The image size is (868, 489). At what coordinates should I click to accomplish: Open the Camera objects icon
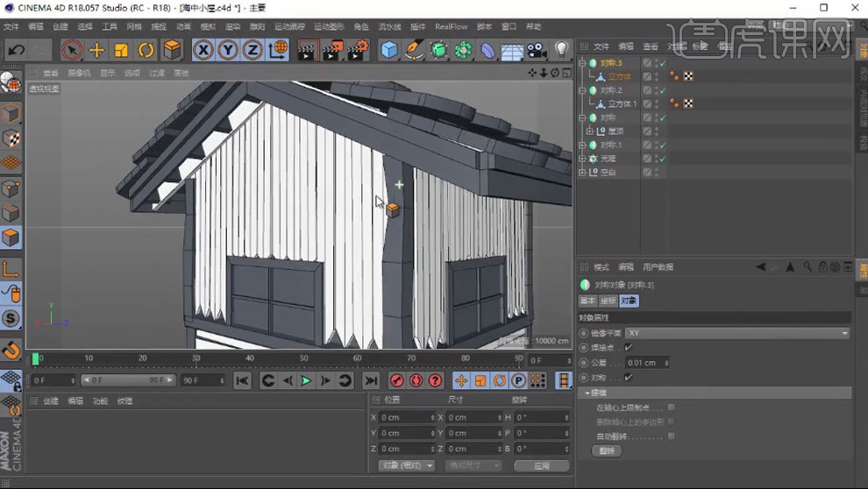click(537, 50)
